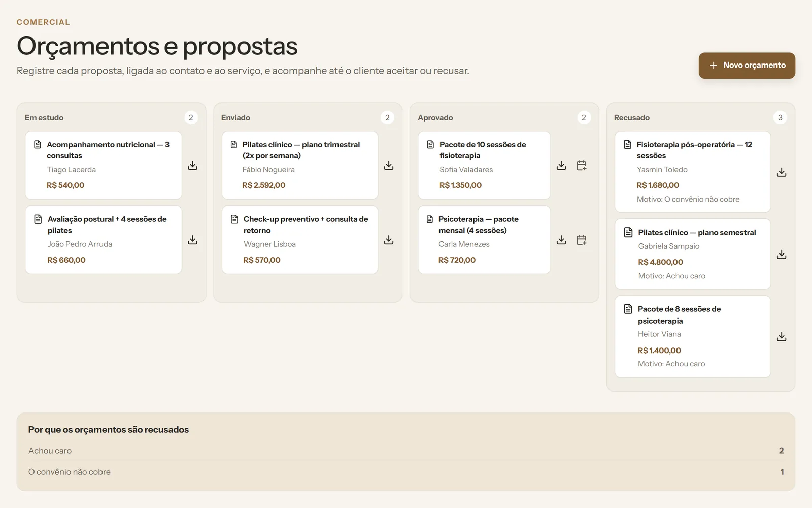Image resolution: width=812 pixels, height=508 pixels.
Task: Select the Recusado column header
Action: 632,118
